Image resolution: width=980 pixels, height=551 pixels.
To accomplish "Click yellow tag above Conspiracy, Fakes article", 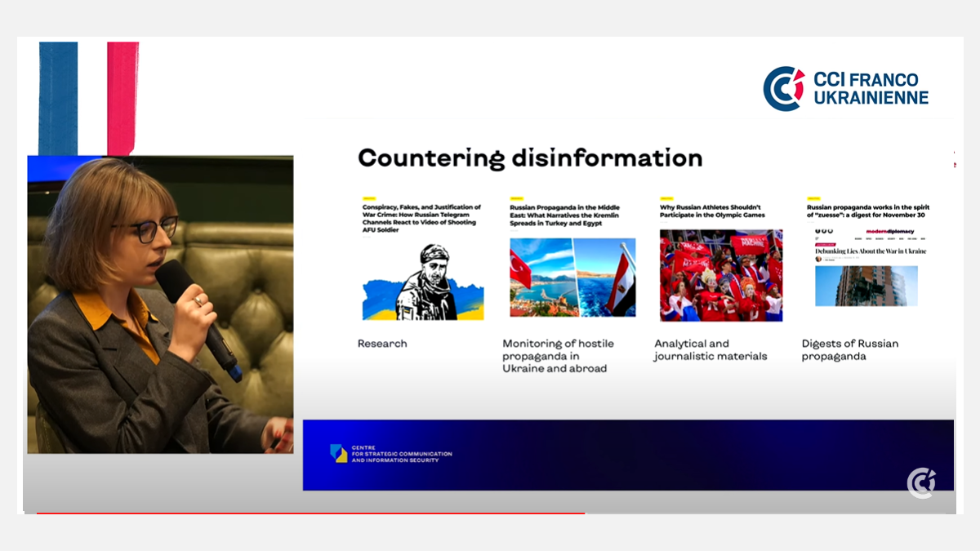I will pyautogui.click(x=369, y=198).
